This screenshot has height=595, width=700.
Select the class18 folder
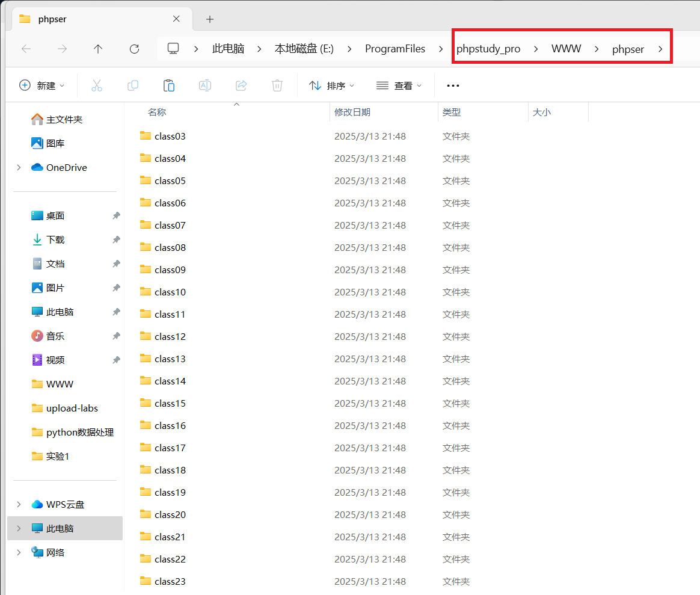point(170,470)
